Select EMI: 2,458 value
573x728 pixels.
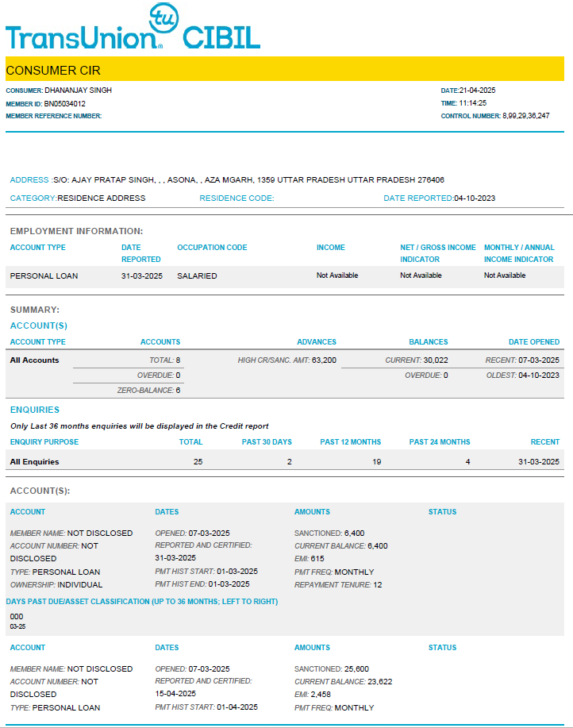coord(313,695)
